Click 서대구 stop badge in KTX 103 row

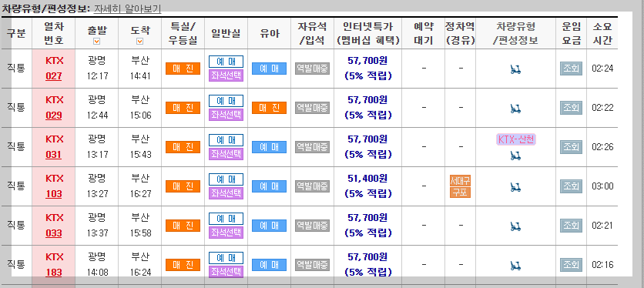[461, 180]
